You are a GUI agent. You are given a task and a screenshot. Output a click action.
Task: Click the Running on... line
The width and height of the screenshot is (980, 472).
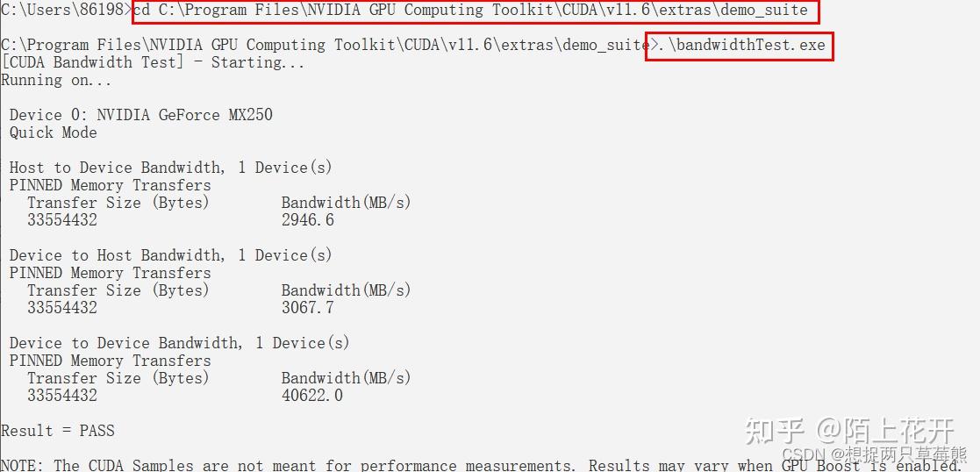point(56,80)
